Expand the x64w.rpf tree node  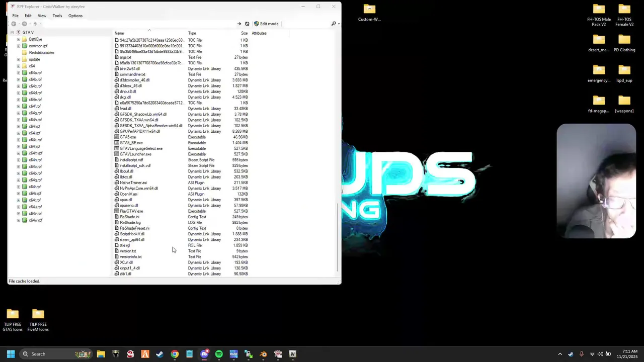click(19, 220)
